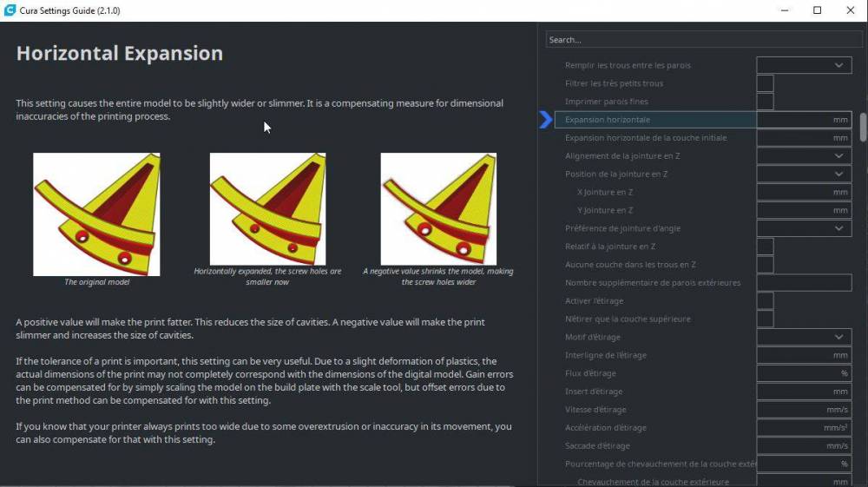
Task: Tick the Activer l'étirage checkbox
Action: click(765, 301)
